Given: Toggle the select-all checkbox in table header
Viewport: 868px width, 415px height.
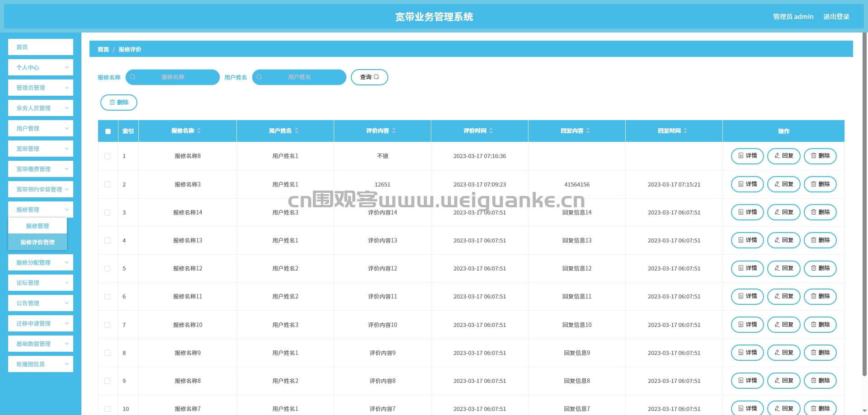Looking at the screenshot, I should [x=108, y=131].
